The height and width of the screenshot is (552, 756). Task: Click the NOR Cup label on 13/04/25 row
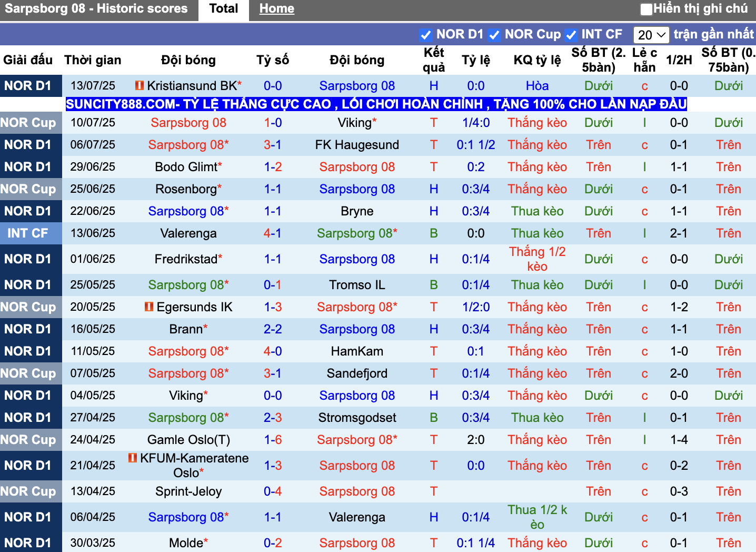pyautogui.click(x=28, y=491)
